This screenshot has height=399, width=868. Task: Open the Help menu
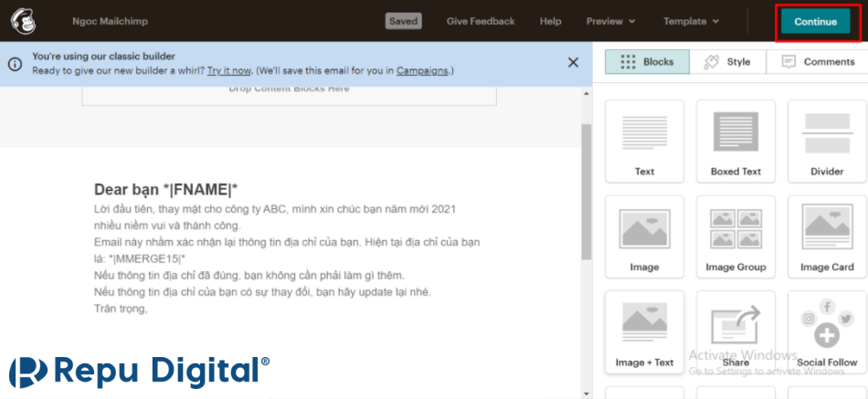point(550,22)
